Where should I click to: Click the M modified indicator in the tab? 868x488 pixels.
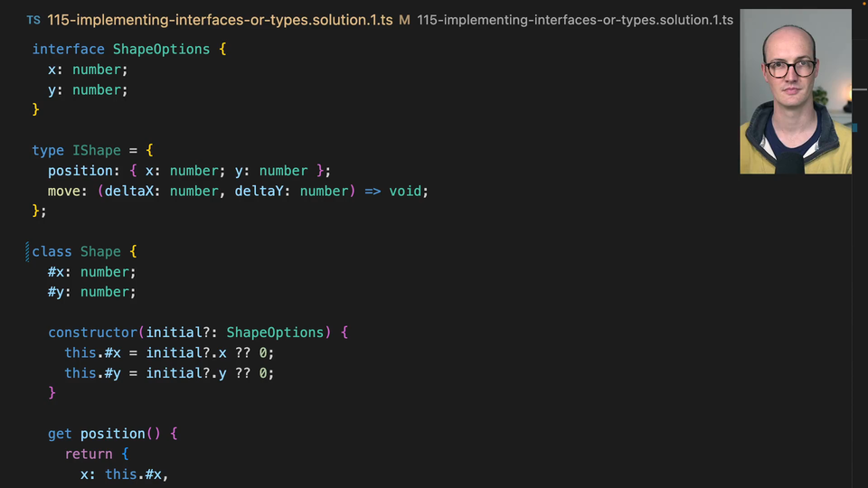pyautogui.click(x=404, y=19)
